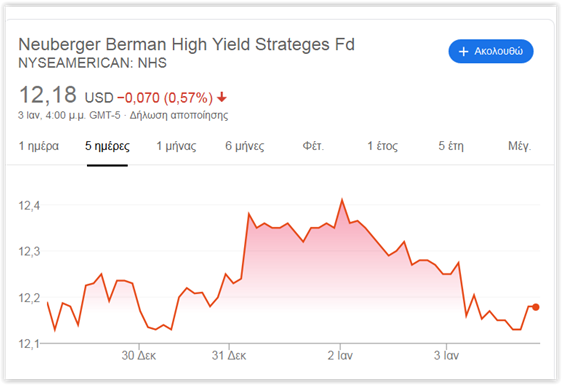Select the 5 ημέρες tab
Viewport: 562px width, 386px height.
(107, 146)
